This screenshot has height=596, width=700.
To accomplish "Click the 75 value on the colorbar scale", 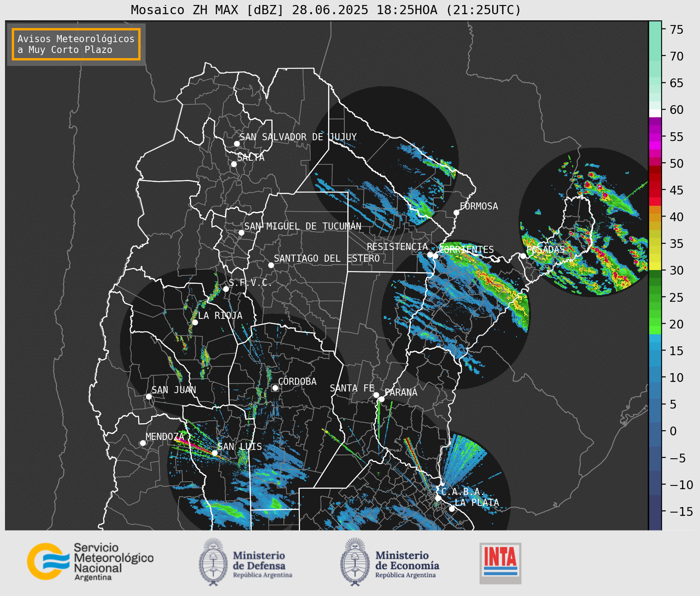I will 677,30.
